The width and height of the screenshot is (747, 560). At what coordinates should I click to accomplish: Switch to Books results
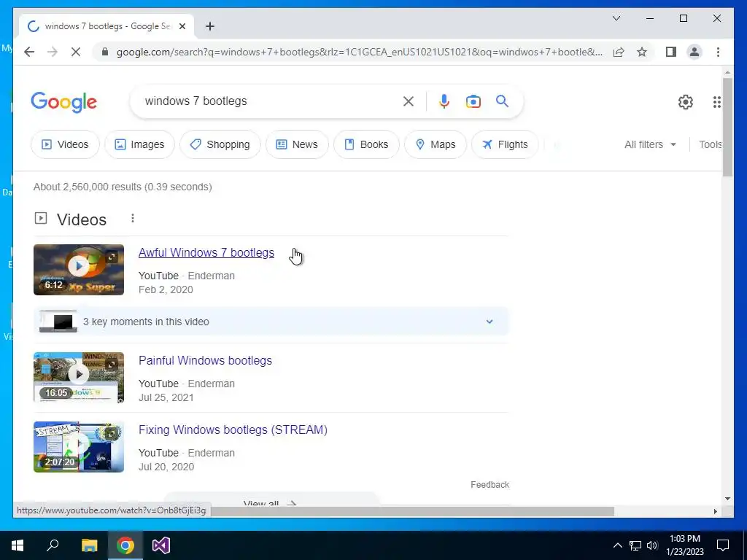[366, 144]
